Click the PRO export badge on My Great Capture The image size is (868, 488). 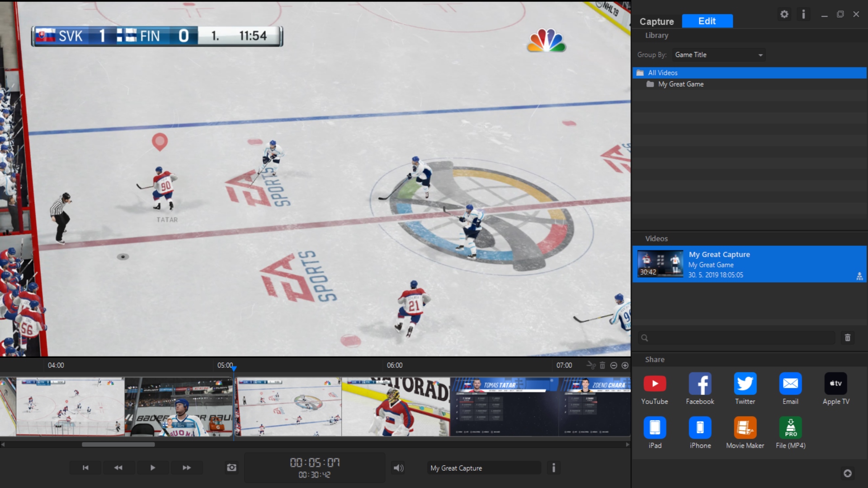(x=859, y=276)
